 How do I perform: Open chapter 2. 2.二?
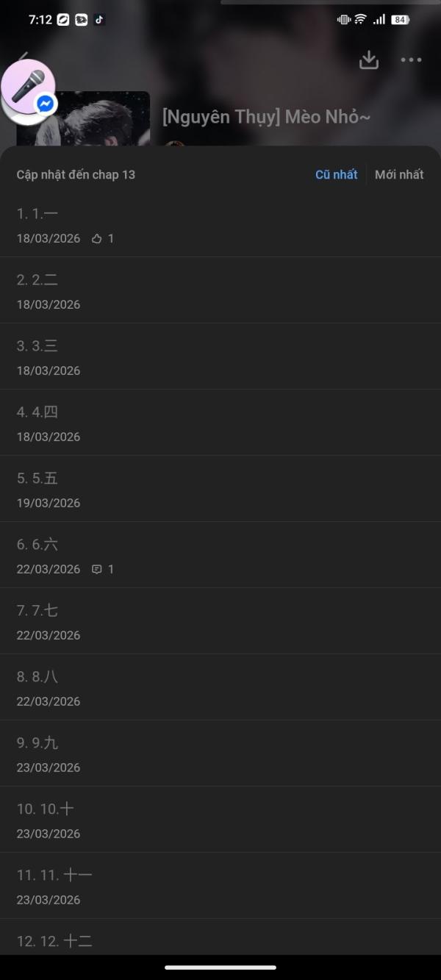(220, 290)
